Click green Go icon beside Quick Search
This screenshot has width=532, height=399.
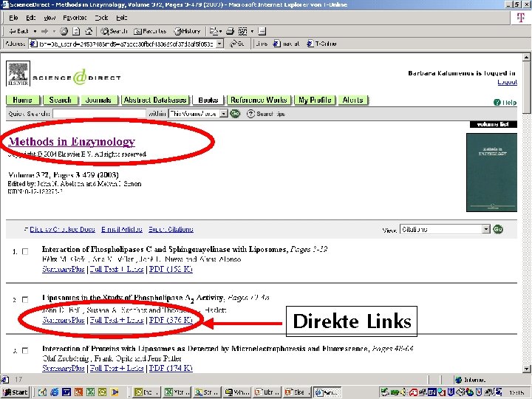click(x=235, y=114)
